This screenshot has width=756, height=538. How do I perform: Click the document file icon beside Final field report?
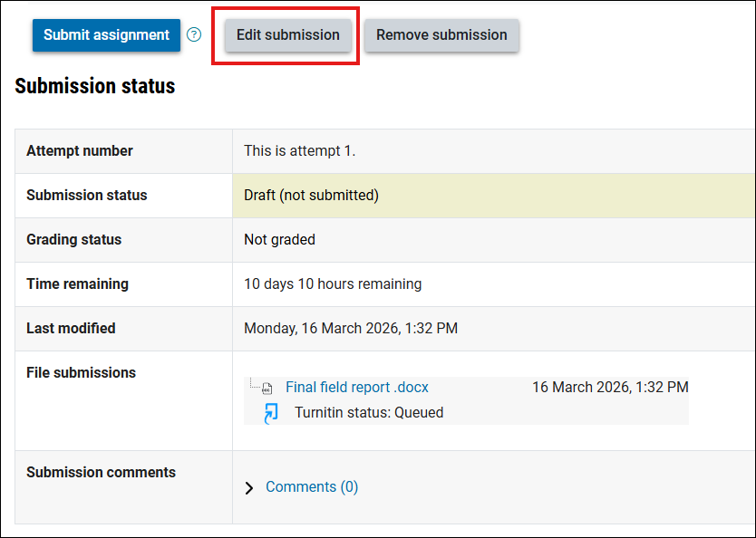(x=267, y=388)
